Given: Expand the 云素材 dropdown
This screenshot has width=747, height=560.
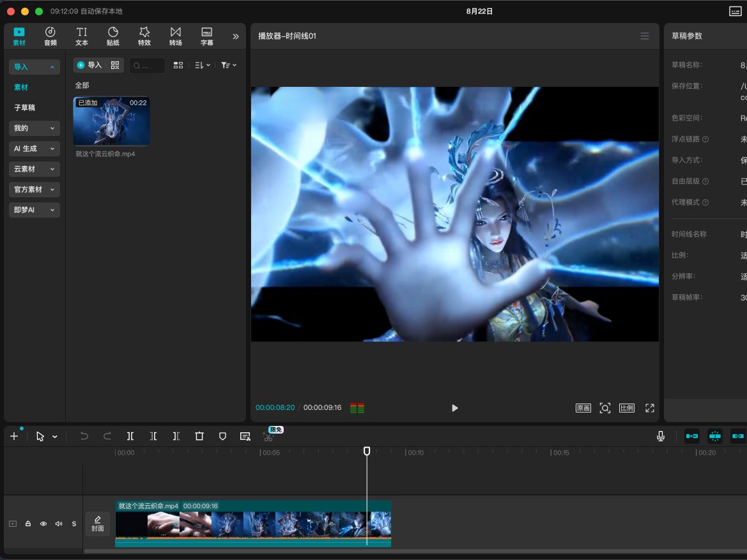Looking at the screenshot, I should 35,169.
